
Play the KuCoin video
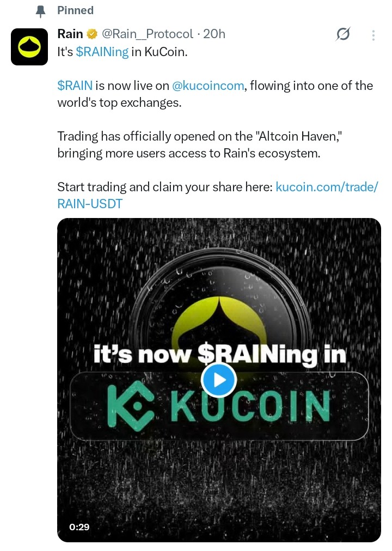pos(219,379)
